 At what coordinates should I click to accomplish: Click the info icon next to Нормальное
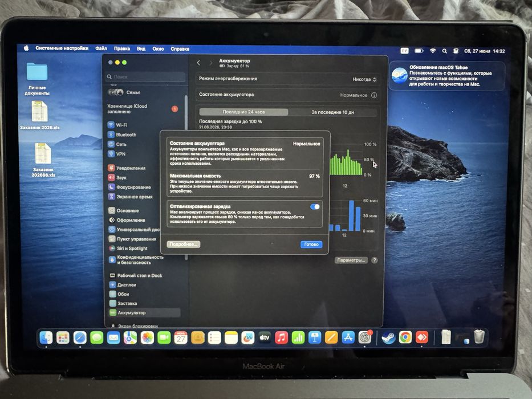click(374, 95)
